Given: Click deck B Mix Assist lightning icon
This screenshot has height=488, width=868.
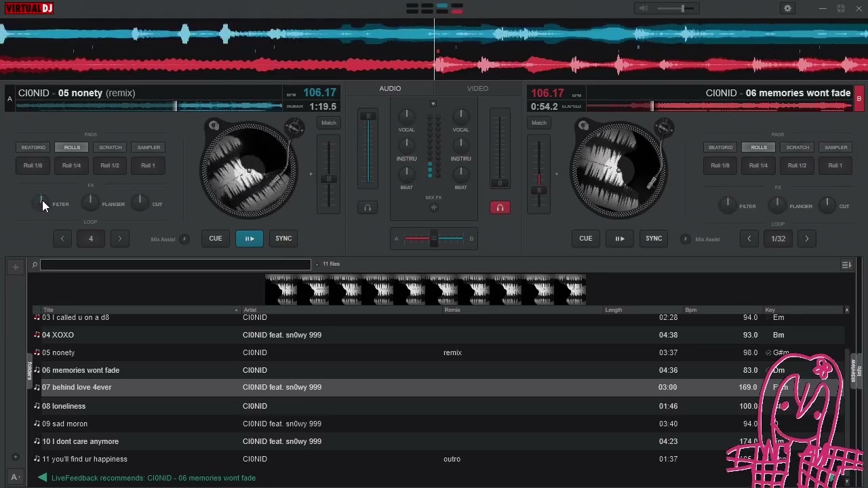Looking at the screenshot, I should tap(686, 239).
